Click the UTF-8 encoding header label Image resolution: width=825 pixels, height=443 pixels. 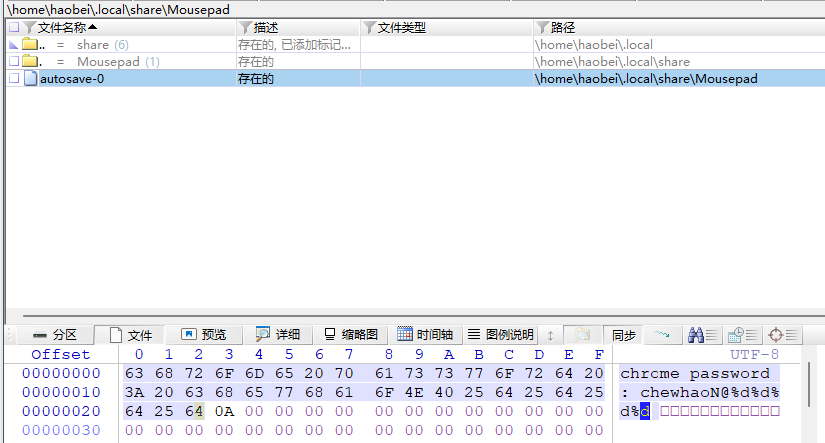[x=754, y=354]
